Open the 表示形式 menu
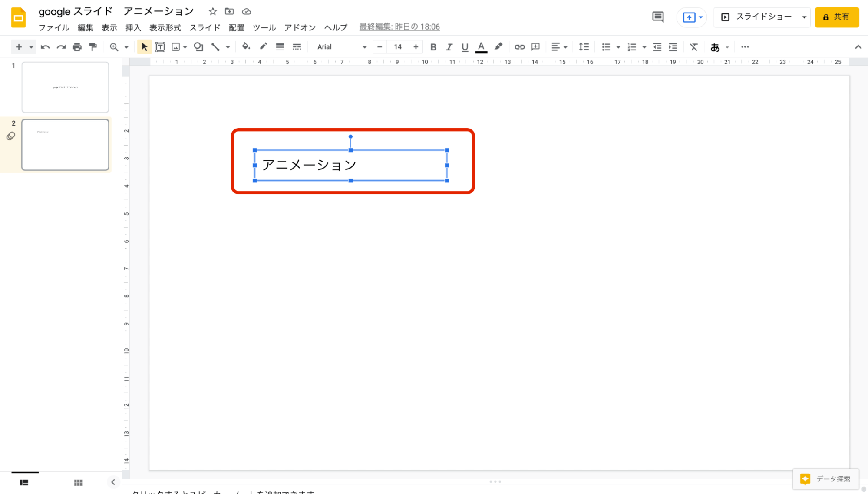 click(x=165, y=27)
